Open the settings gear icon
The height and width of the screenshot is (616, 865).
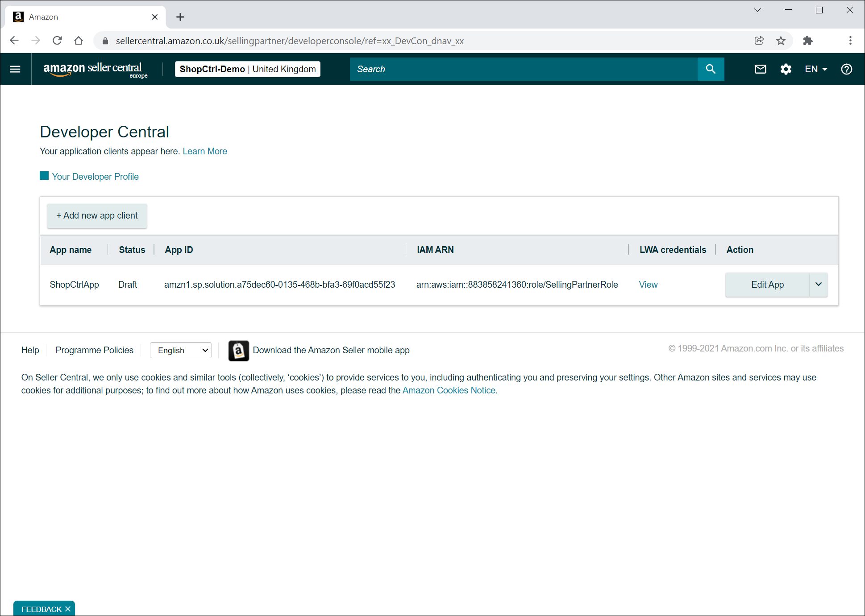click(x=786, y=69)
